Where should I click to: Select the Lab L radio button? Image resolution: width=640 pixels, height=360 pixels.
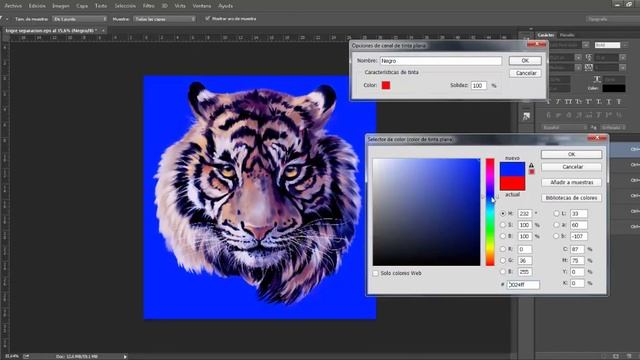(556, 213)
